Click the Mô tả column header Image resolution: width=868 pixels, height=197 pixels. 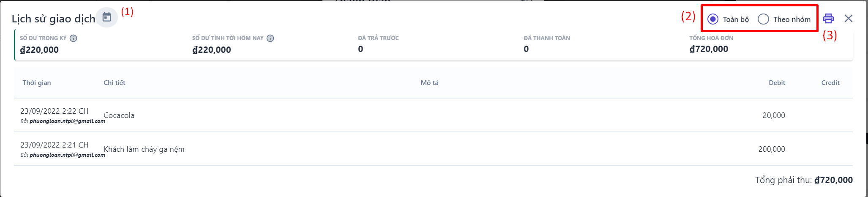pyautogui.click(x=429, y=83)
